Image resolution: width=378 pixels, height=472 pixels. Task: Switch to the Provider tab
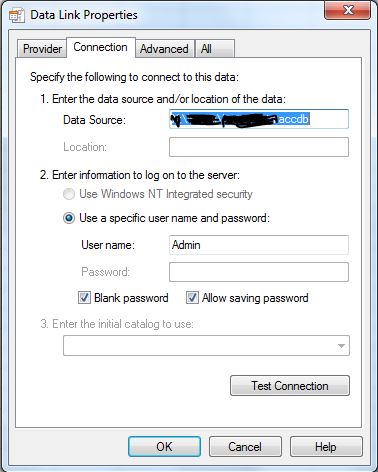click(42, 49)
